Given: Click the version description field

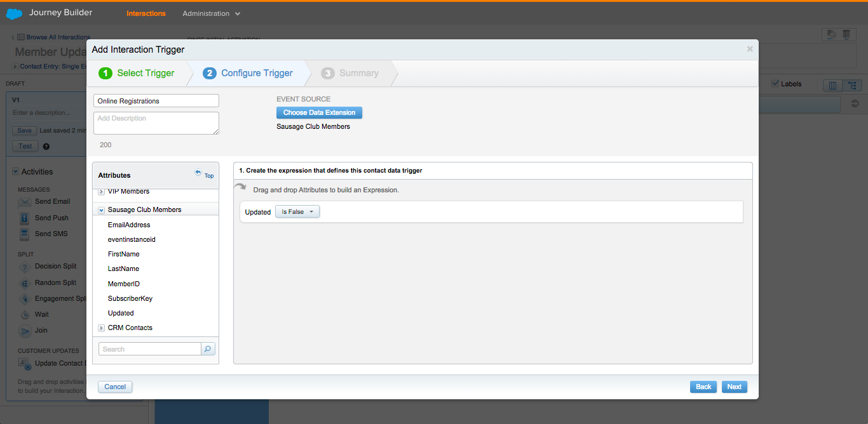Looking at the screenshot, I should click(49, 112).
